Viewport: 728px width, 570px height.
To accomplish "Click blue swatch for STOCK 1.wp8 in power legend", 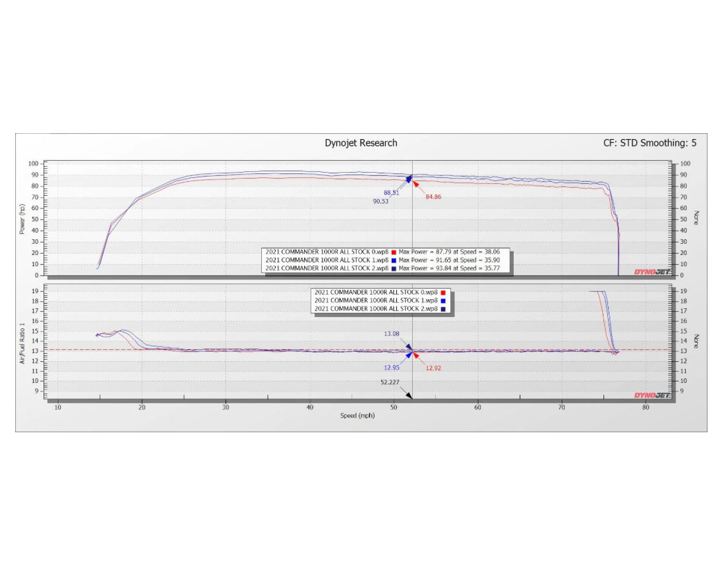I will 393,260.
